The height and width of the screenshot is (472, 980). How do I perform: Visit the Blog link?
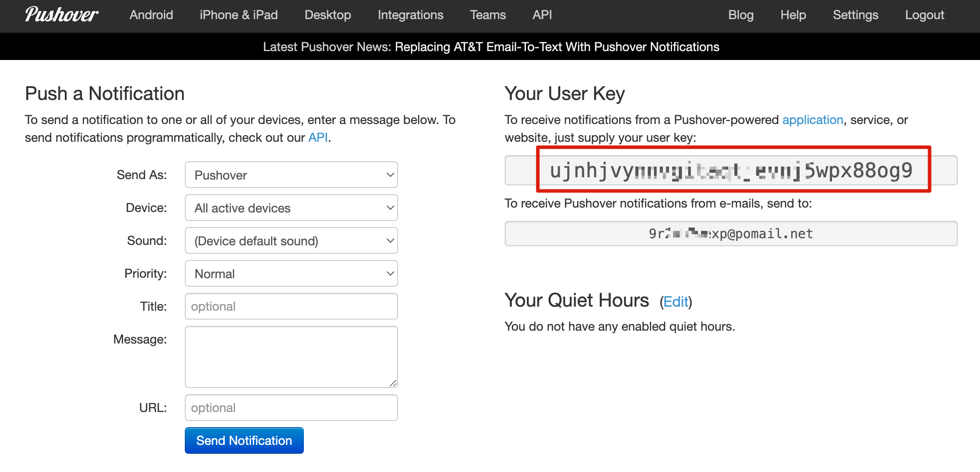[741, 15]
